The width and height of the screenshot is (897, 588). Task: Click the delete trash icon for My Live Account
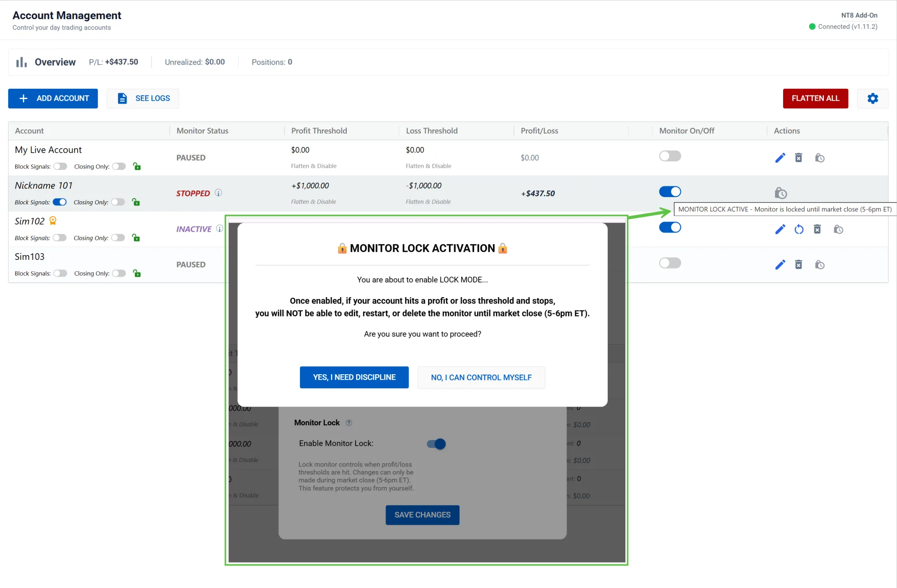pos(798,158)
